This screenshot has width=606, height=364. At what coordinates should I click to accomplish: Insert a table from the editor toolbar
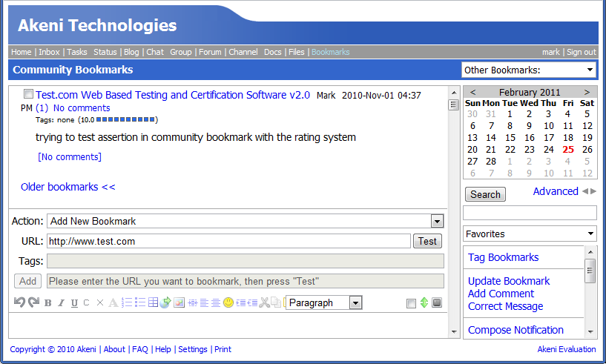153,302
